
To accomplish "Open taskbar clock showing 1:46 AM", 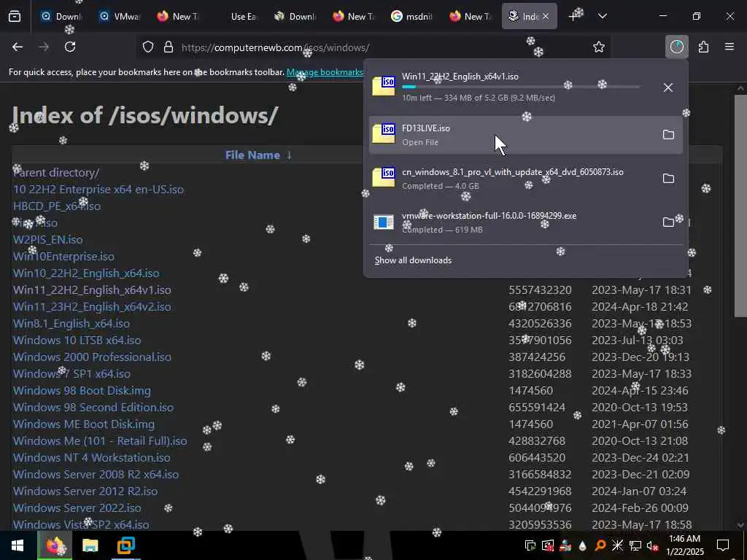I will (x=684, y=545).
